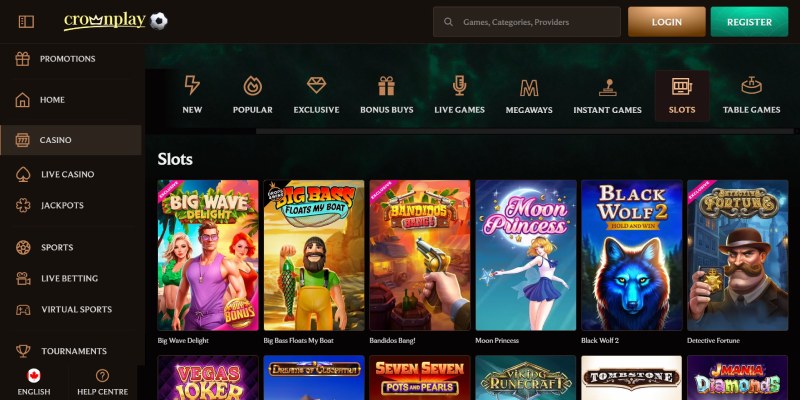Open the Seven Seven Pots and Pearls thumbnail
The height and width of the screenshot is (400, 800).
click(420, 378)
